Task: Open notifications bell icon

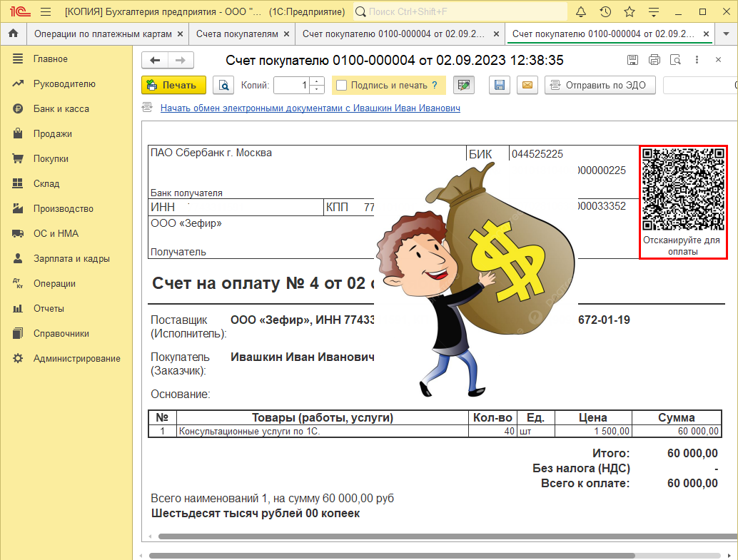Action: (x=581, y=11)
